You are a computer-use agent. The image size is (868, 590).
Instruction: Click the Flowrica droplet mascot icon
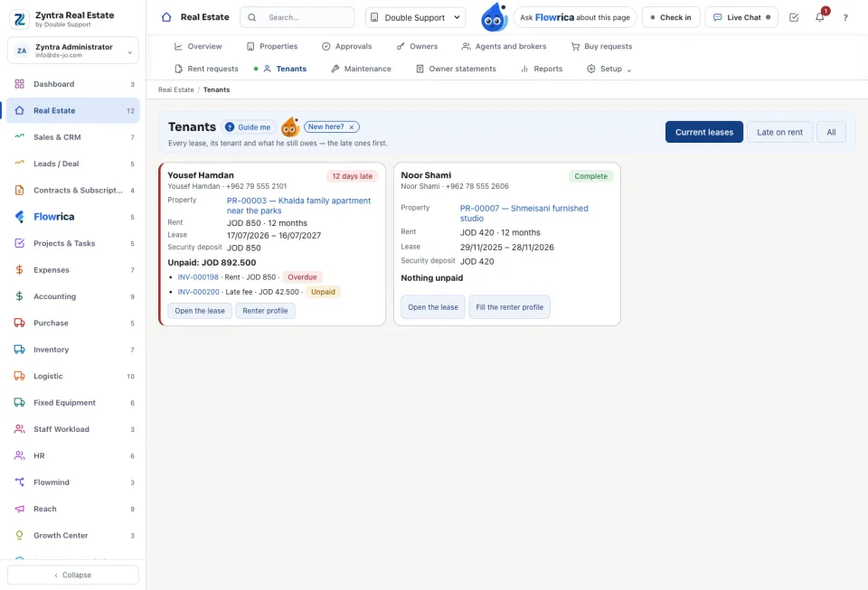(494, 18)
